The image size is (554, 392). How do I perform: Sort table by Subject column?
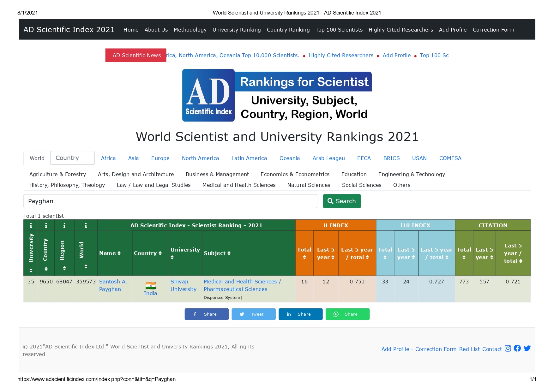(217, 253)
